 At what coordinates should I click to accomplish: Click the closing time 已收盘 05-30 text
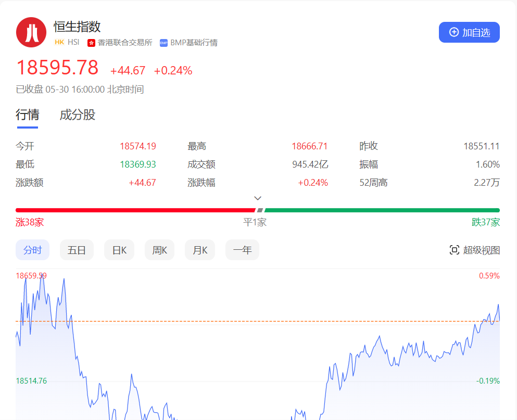[80, 90]
